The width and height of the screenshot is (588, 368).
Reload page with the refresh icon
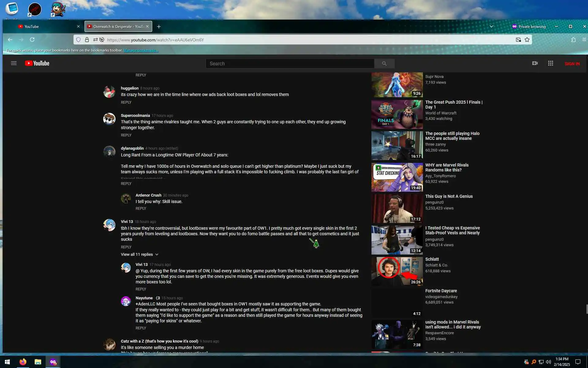click(32, 40)
